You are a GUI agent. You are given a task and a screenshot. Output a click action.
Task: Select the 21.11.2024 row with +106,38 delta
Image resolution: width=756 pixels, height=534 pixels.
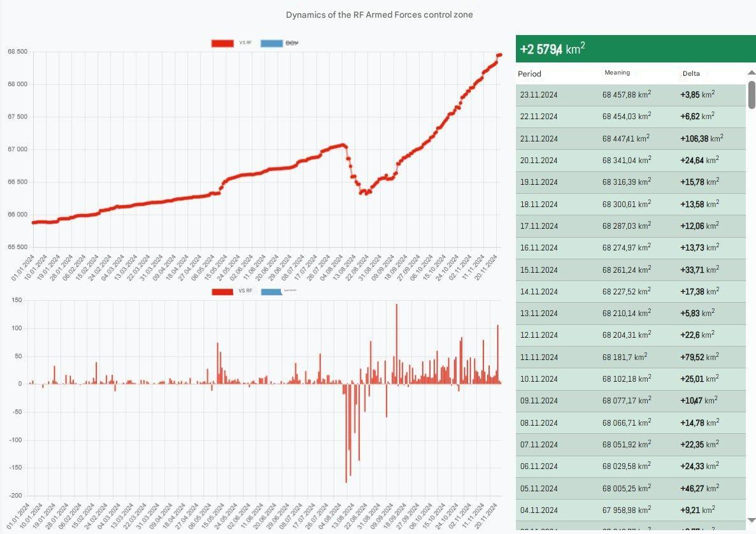coord(631,138)
